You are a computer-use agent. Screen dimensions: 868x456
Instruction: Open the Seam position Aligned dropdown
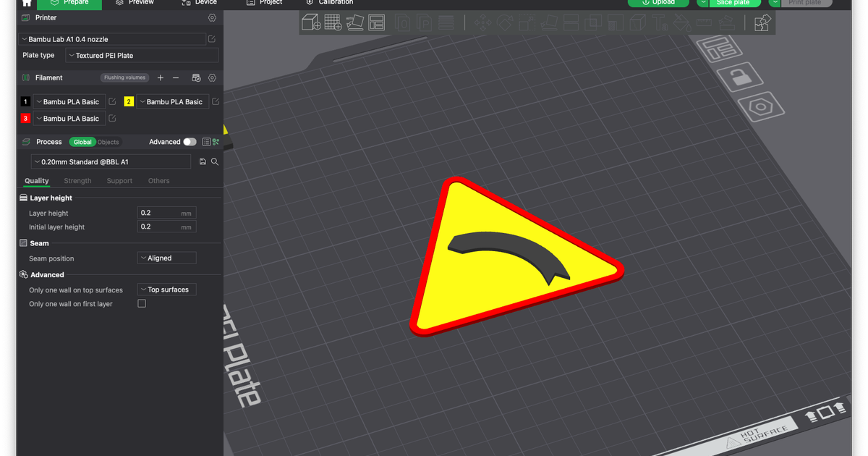click(166, 258)
